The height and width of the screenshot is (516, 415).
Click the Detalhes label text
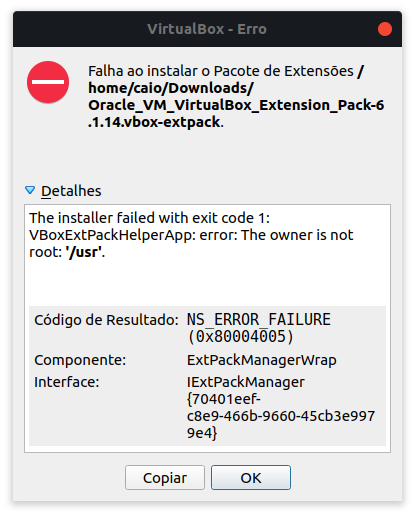coord(71,191)
